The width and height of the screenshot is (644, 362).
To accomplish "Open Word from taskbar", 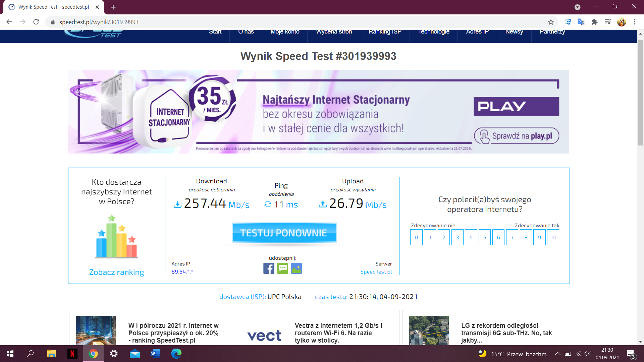I will [155, 354].
